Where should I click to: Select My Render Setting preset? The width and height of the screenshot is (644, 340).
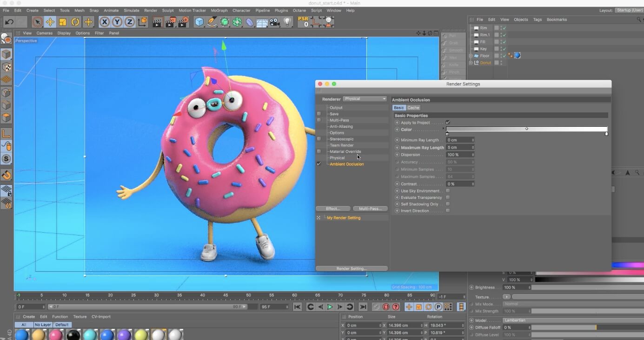point(344,218)
